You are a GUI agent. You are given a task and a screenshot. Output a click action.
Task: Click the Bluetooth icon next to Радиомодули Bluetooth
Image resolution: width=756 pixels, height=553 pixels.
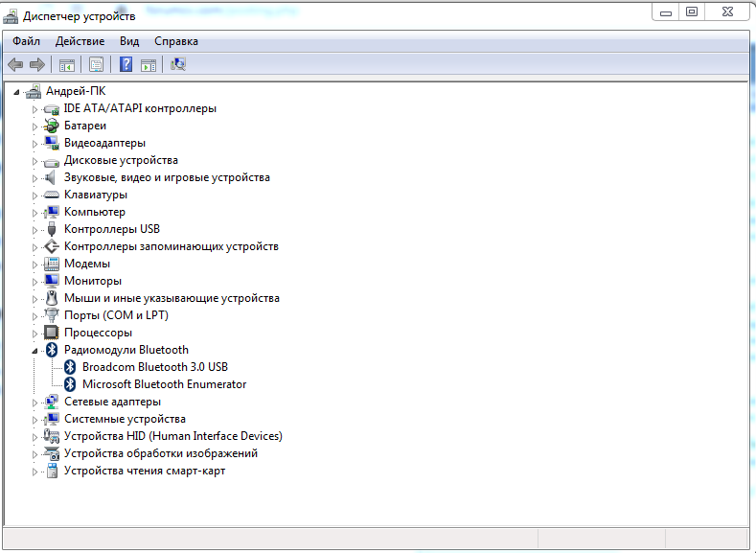point(52,350)
